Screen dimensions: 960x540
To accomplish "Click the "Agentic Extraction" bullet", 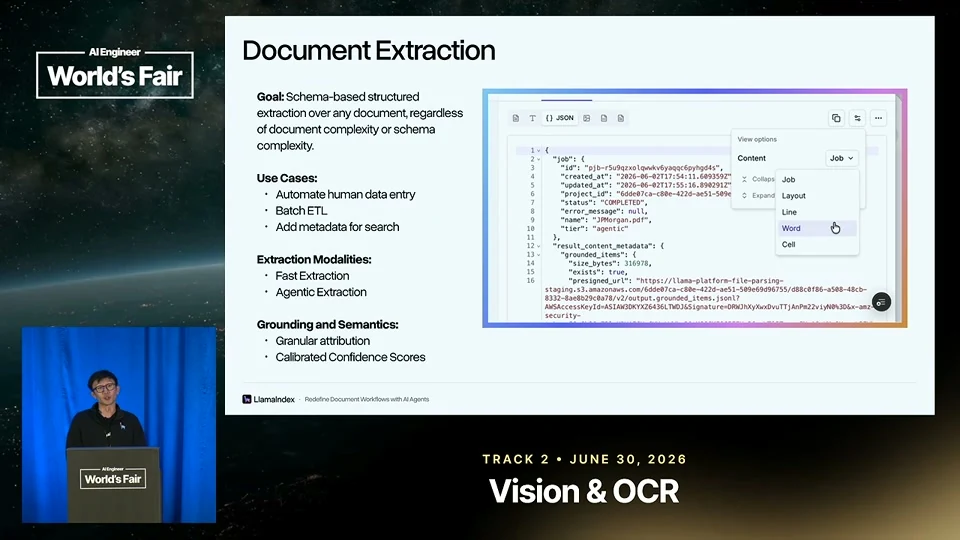I will [x=321, y=293].
